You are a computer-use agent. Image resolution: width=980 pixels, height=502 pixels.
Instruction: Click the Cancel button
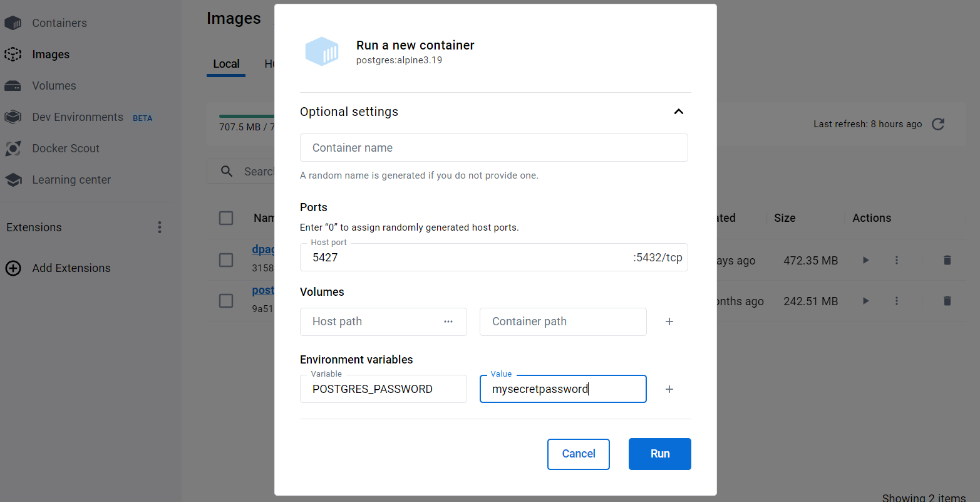tap(579, 454)
